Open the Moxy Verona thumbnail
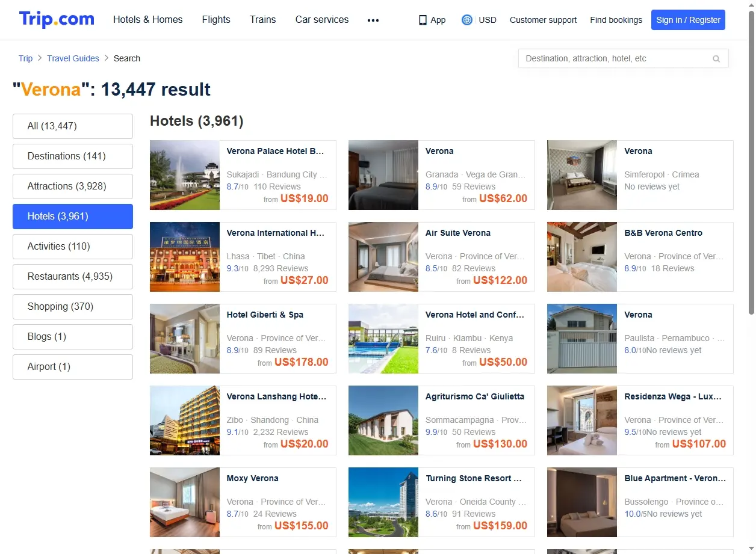 click(x=185, y=502)
